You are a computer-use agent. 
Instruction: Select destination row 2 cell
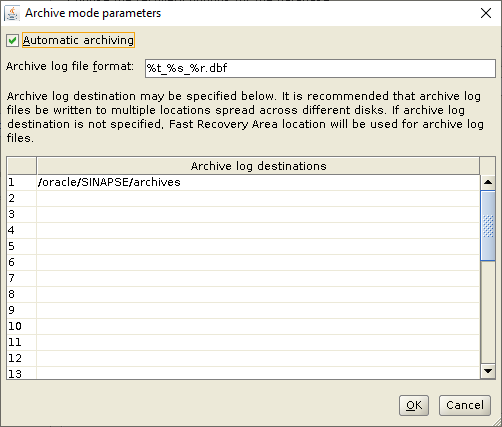coord(258,198)
